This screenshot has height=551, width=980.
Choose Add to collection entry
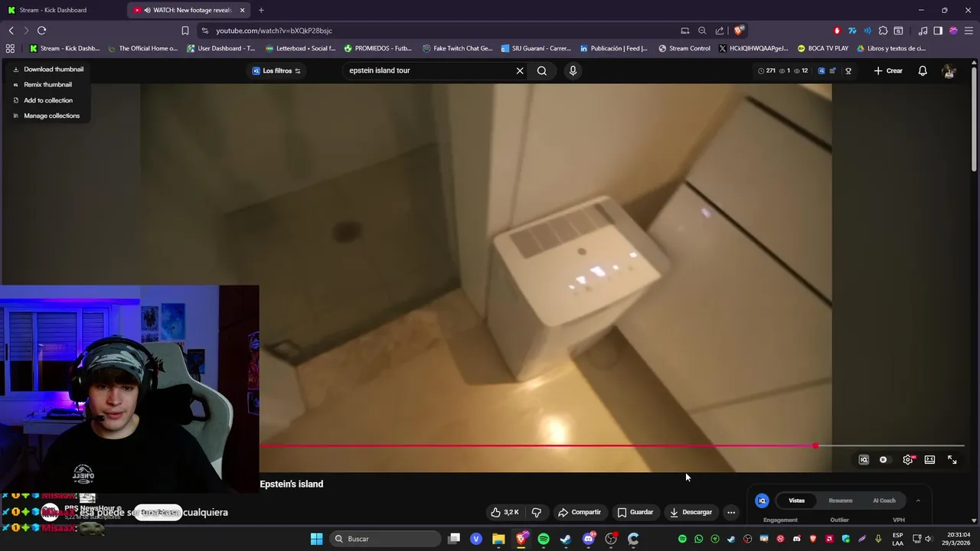pyautogui.click(x=42, y=100)
